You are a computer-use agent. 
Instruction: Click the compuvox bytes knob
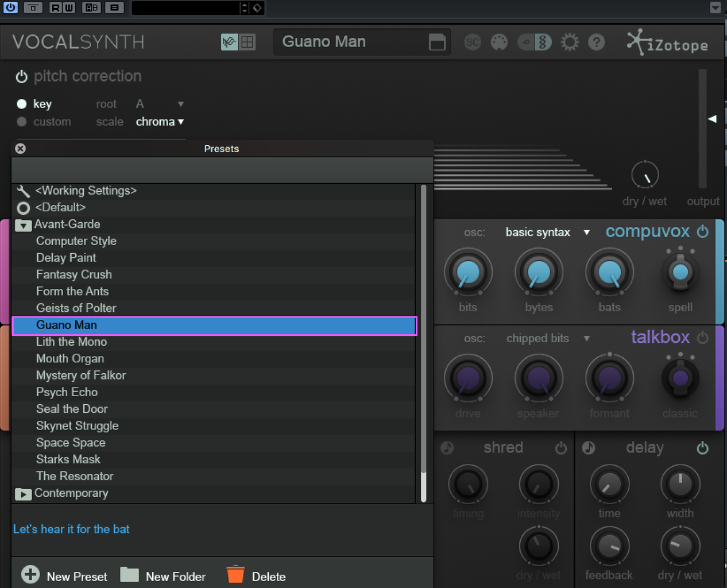pyautogui.click(x=539, y=272)
